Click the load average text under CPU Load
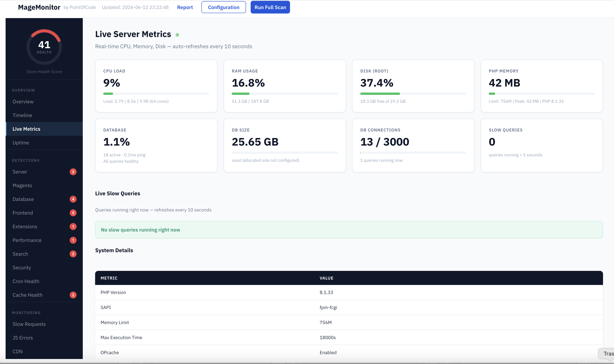614x364 pixels. click(x=136, y=101)
